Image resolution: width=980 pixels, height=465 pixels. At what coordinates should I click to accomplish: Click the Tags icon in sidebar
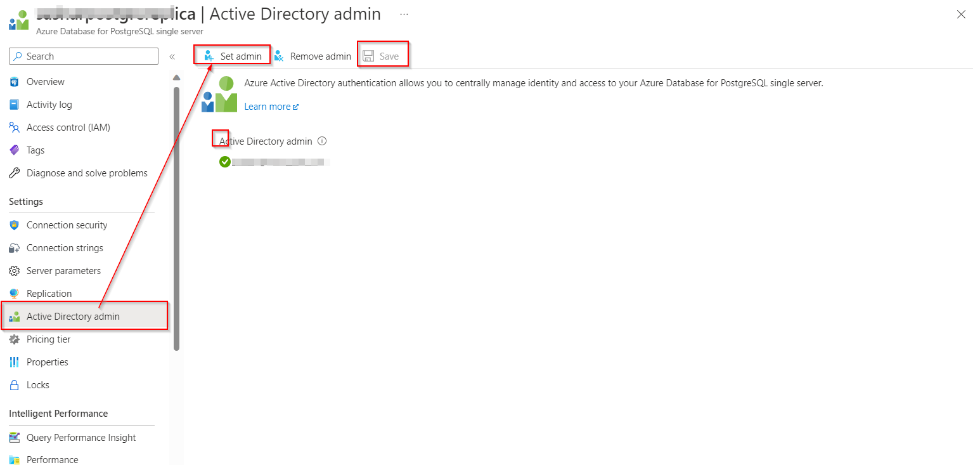15,150
